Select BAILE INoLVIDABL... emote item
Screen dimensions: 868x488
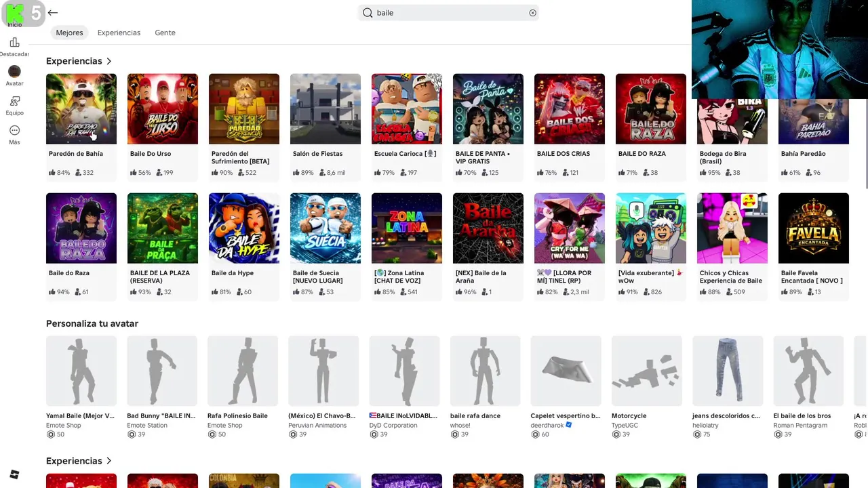[x=405, y=371]
